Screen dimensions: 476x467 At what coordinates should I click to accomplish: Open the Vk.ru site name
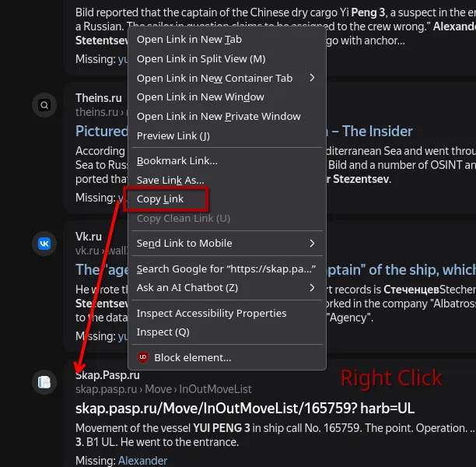pos(89,237)
